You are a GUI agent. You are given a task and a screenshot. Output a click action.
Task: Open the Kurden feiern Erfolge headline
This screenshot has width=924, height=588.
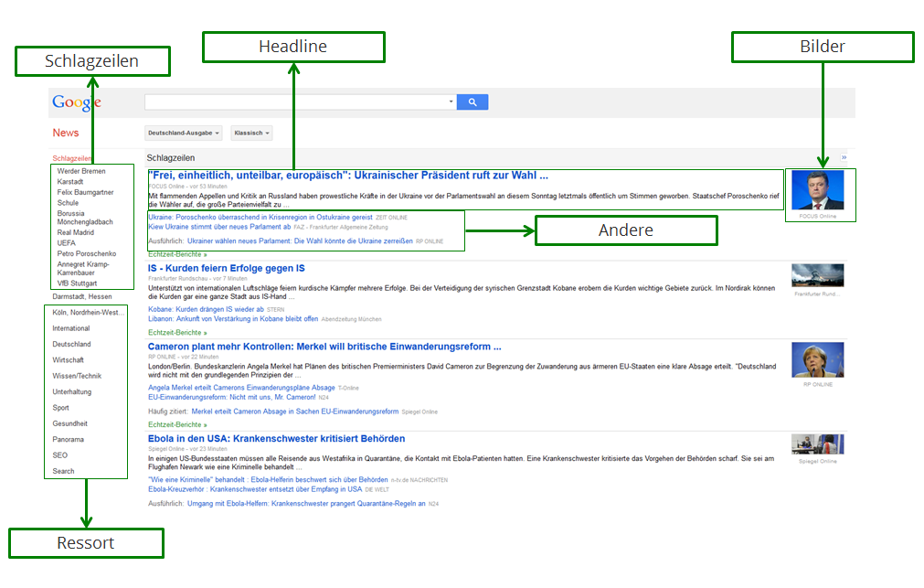tap(227, 268)
